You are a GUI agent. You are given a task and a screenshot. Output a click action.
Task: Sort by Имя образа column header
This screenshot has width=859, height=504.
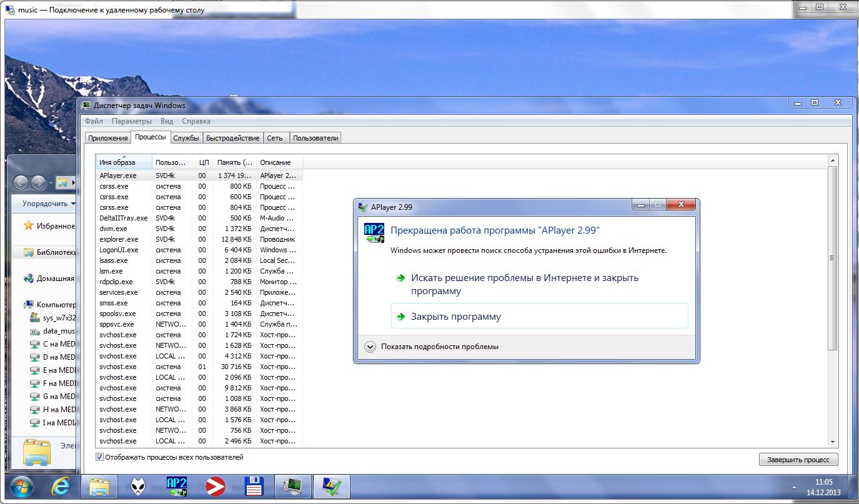124,162
